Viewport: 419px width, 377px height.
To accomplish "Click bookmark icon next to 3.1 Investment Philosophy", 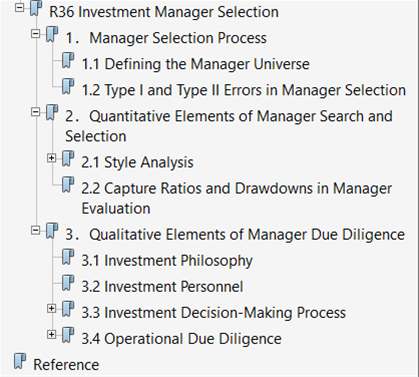I will (x=68, y=257).
